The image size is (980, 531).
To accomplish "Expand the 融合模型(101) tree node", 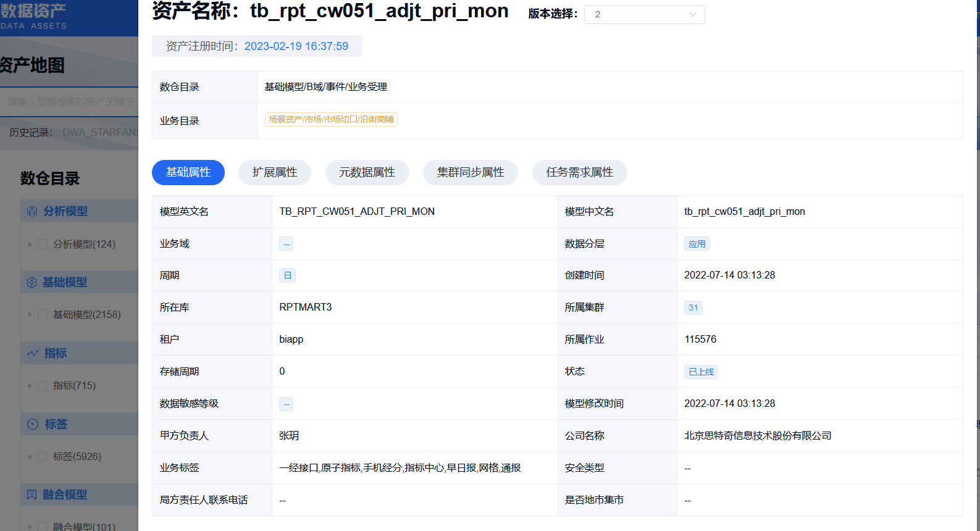I will point(30,527).
